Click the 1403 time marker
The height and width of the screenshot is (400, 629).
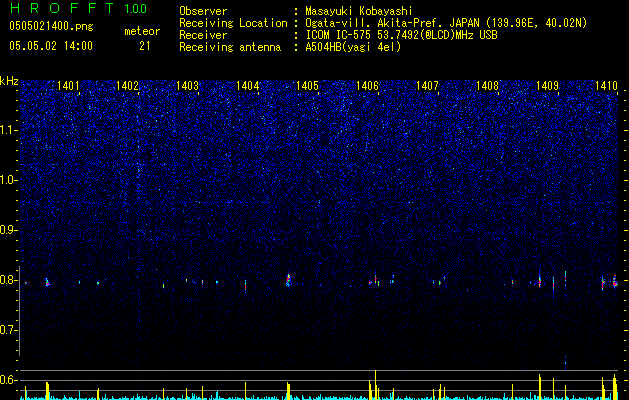(x=187, y=85)
